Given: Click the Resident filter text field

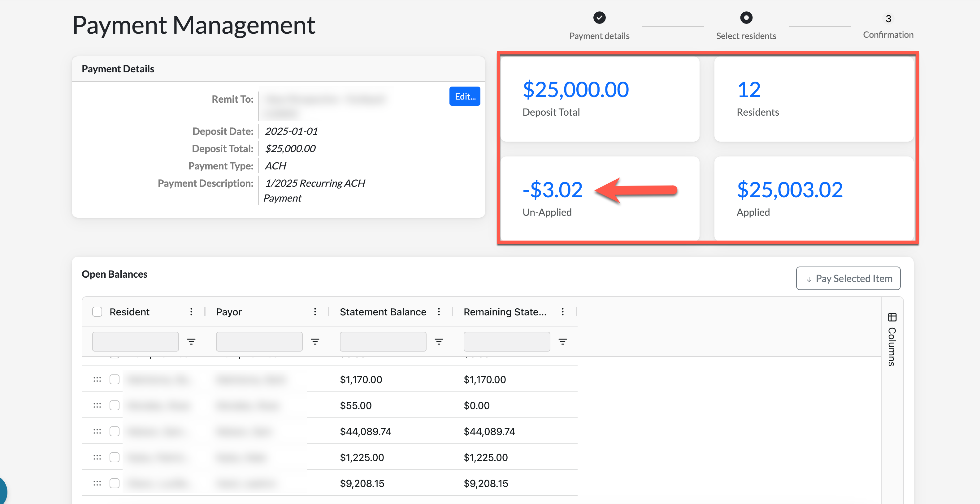Looking at the screenshot, I should coord(135,341).
